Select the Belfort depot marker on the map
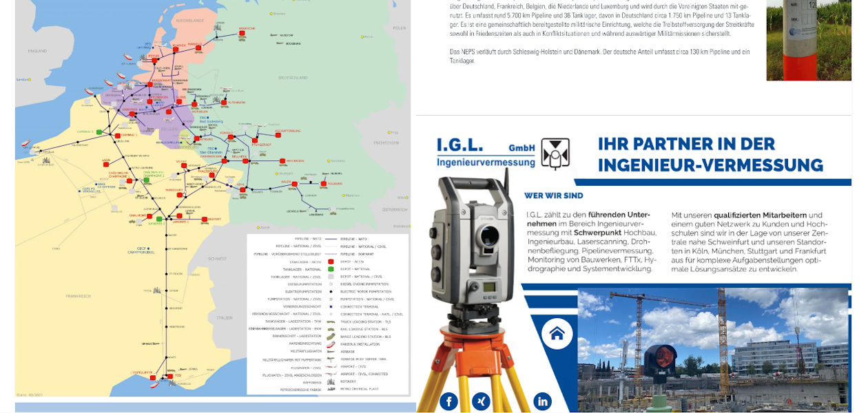Viewport: 868px width, 413px height. [x=205, y=220]
